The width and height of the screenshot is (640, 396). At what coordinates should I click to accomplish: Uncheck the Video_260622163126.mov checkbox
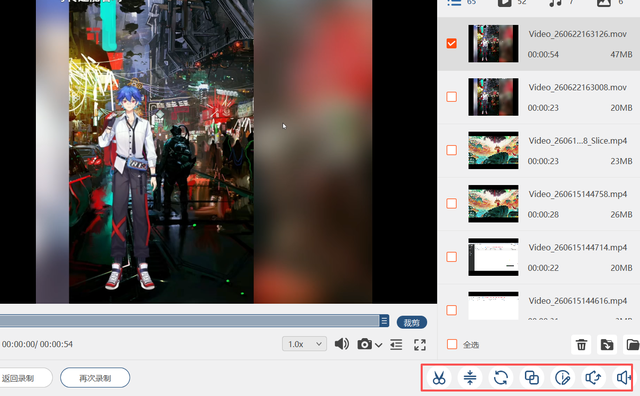pyautogui.click(x=451, y=43)
